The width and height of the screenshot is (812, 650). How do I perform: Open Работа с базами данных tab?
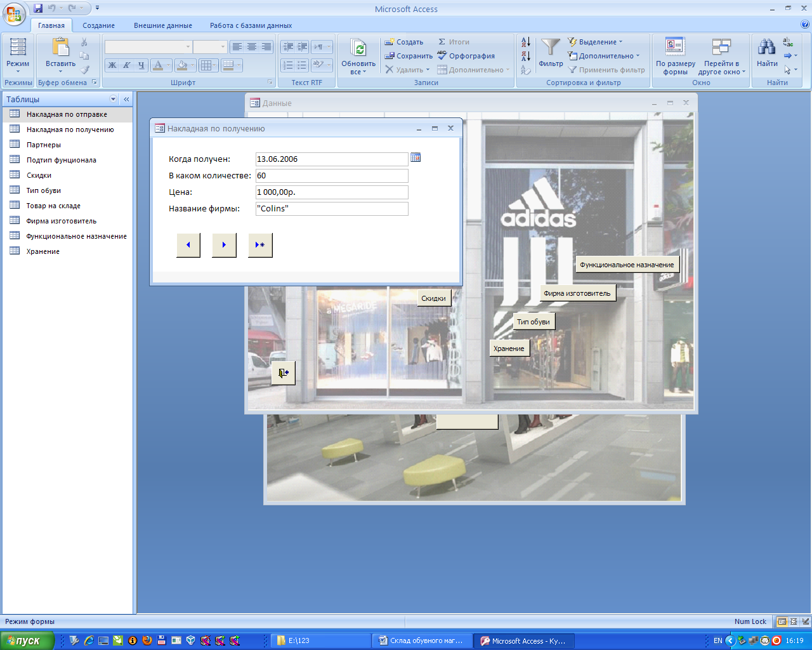[251, 25]
